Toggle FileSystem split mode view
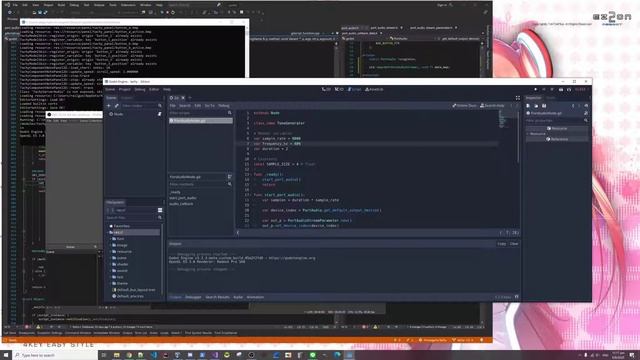Viewport: 640px width, 360px height. tap(160, 210)
